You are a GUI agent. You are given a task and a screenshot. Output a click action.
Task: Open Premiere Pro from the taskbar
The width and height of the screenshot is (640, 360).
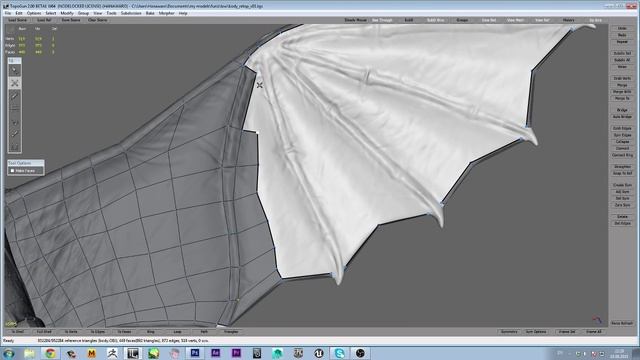coord(236,353)
